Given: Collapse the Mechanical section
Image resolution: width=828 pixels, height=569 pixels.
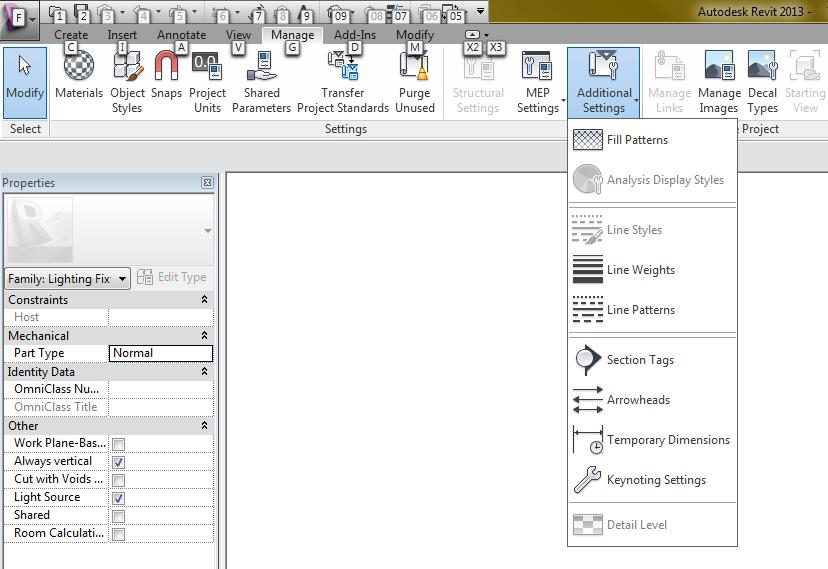Looking at the screenshot, I should [204, 335].
